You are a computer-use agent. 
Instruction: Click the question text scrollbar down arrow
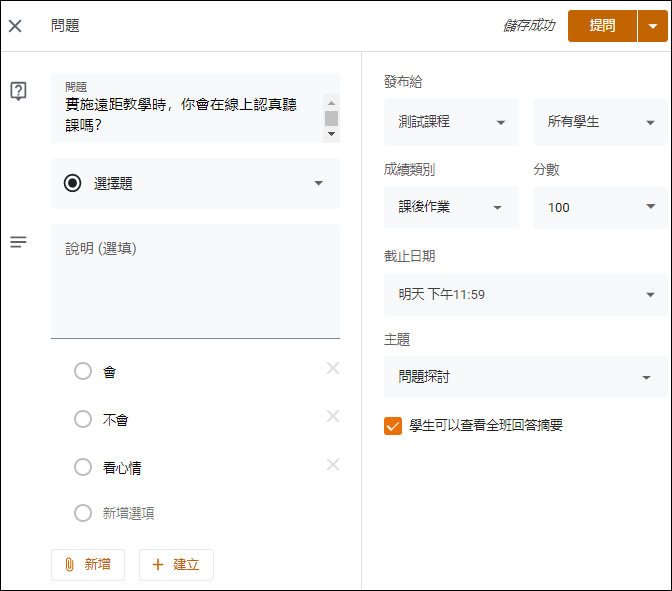click(331, 134)
